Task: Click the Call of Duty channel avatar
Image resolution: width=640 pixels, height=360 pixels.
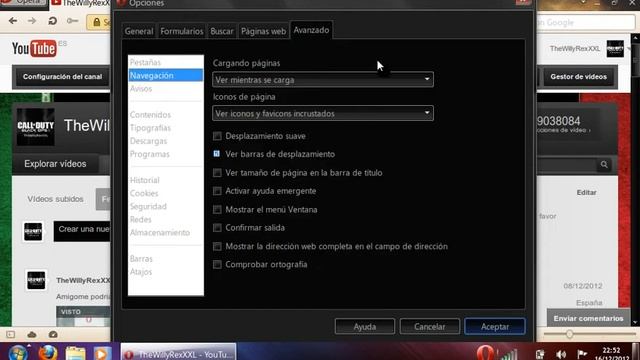Action: click(x=36, y=127)
